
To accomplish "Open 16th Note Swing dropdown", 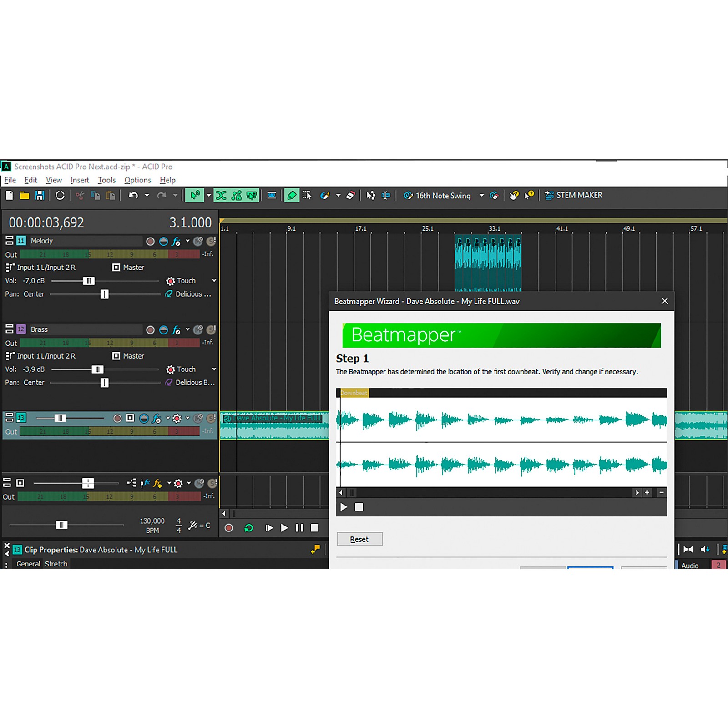I will (481, 196).
